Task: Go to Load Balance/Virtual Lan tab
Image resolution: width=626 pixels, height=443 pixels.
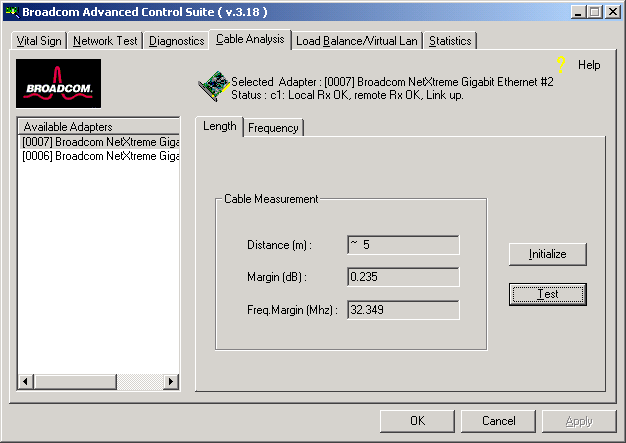Action: (x=357, y=41)
